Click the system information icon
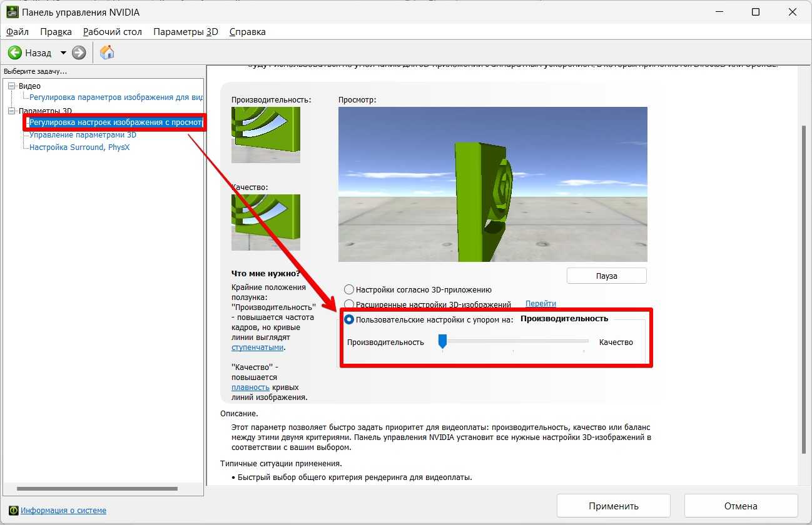812x525 pixels. (x=14, y=510)
